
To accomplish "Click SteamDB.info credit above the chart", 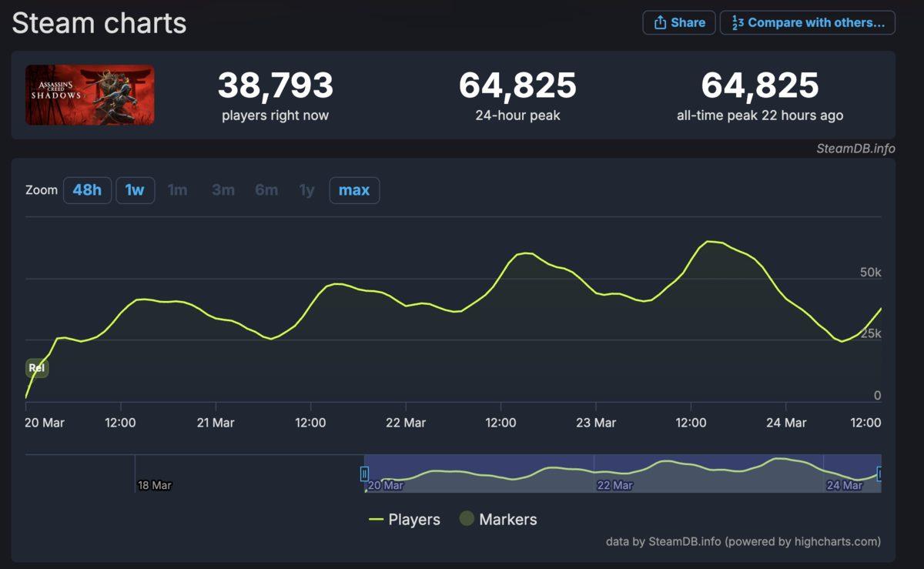I will tap(855, 149).
